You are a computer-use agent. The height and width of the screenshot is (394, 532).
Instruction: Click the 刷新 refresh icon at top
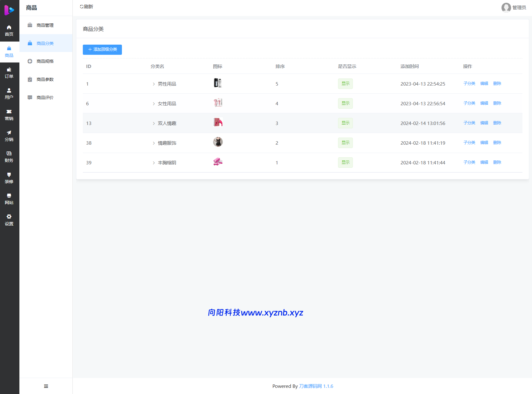click(x=82, y=6)
